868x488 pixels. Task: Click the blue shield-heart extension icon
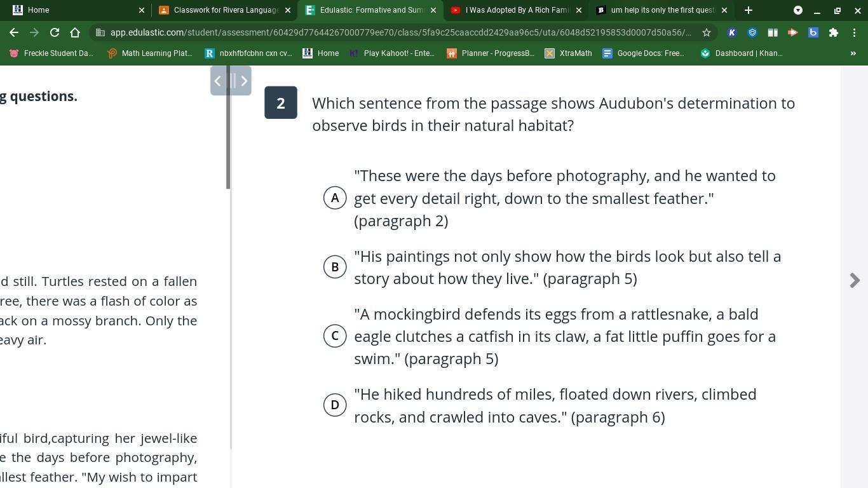point(752,32)
